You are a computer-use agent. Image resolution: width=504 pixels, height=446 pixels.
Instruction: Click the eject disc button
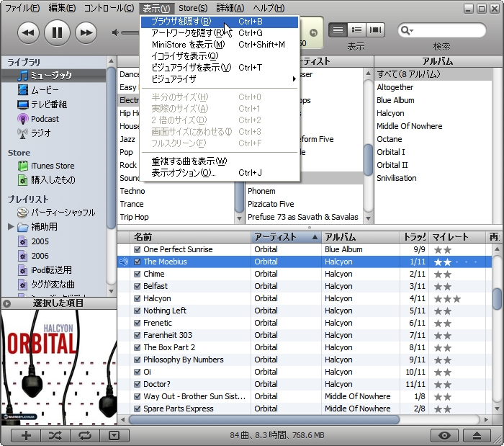[x=477, y=436]
